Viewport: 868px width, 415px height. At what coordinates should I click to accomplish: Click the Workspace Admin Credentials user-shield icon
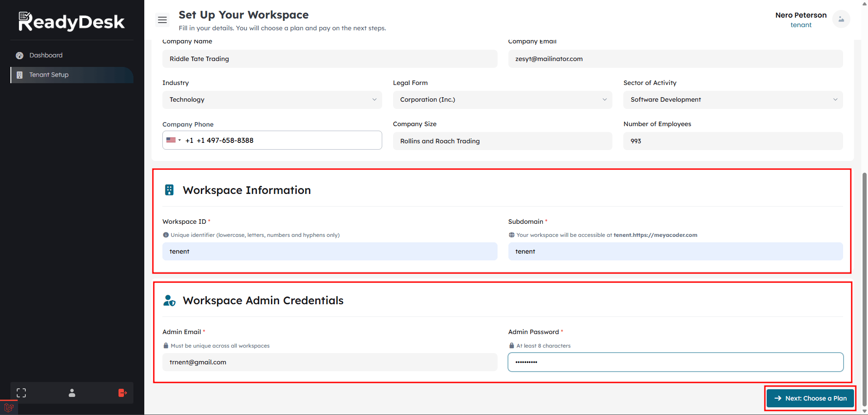[x=169, y=301]
